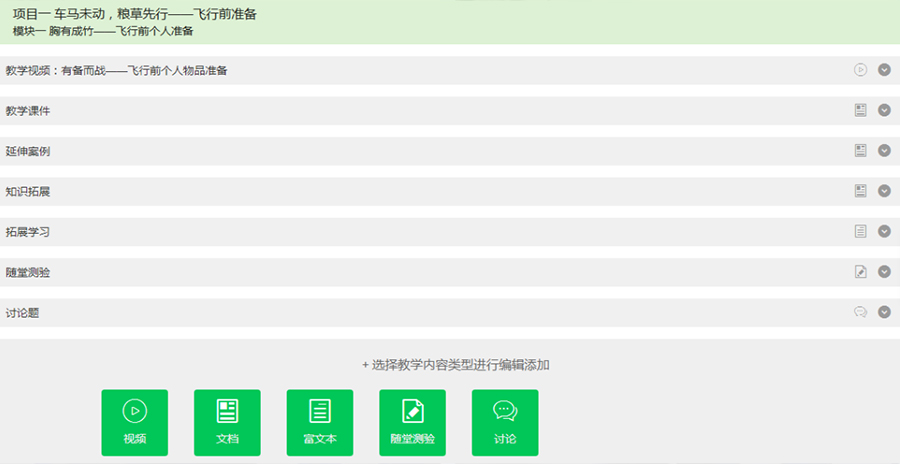The width and height of the screenshot is (900, 464).
Task: Expand the 讨论题 row dropdown arrow
Action: (884, 312)
